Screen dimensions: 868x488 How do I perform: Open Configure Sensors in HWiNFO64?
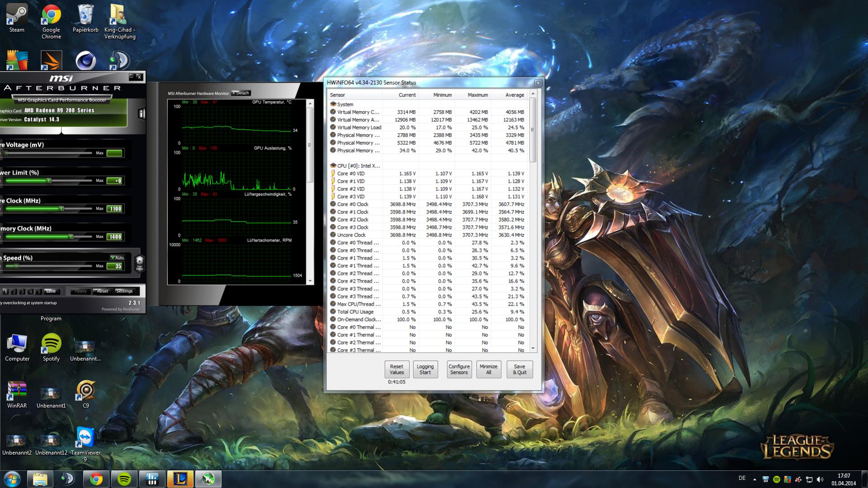pyautogui.click(x=459, y=370)
